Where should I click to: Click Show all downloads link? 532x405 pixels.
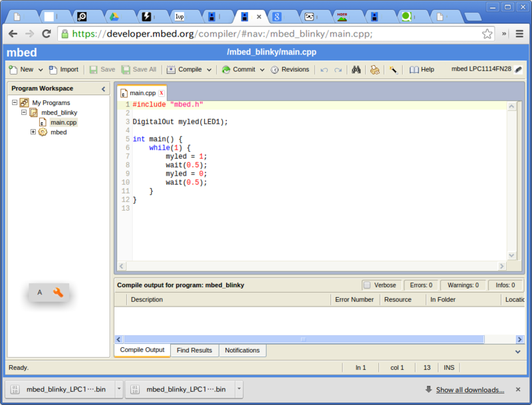point(470,390)
